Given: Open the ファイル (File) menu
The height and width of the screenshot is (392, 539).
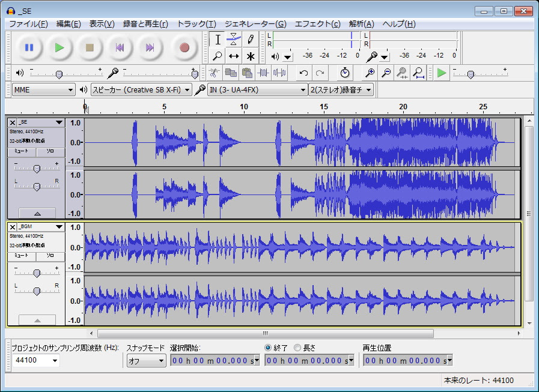Looking at the screenshot, I should [x=28, y=24].
